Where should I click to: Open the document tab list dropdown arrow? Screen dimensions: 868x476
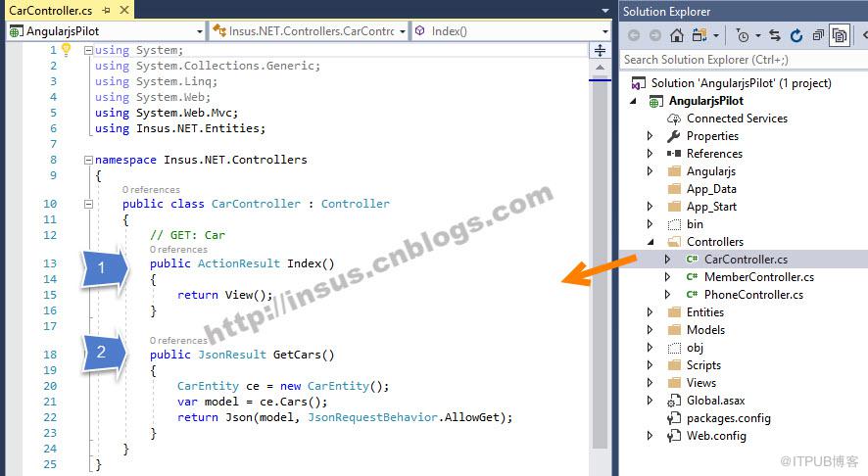(x=605, y=11)
